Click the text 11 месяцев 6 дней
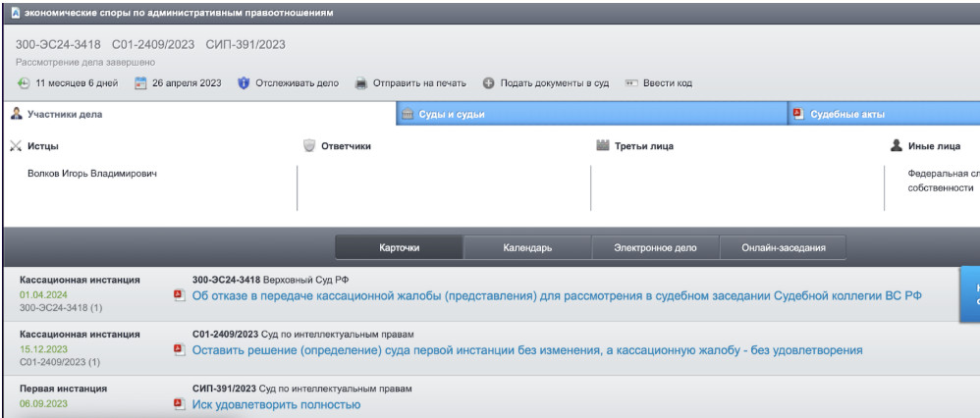This screenshot has width=980, height=418. coord(77,83)
